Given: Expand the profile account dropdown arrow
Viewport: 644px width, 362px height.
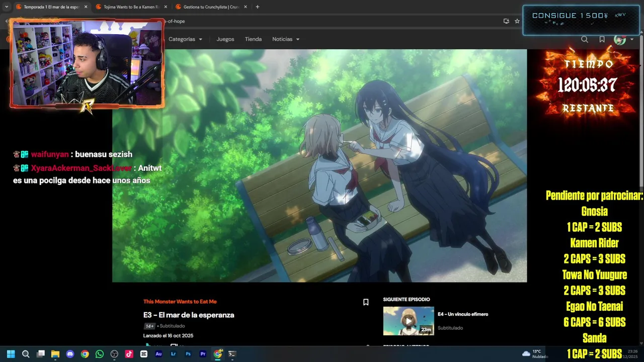Looking at the screenshot, I should click(632, 39).
